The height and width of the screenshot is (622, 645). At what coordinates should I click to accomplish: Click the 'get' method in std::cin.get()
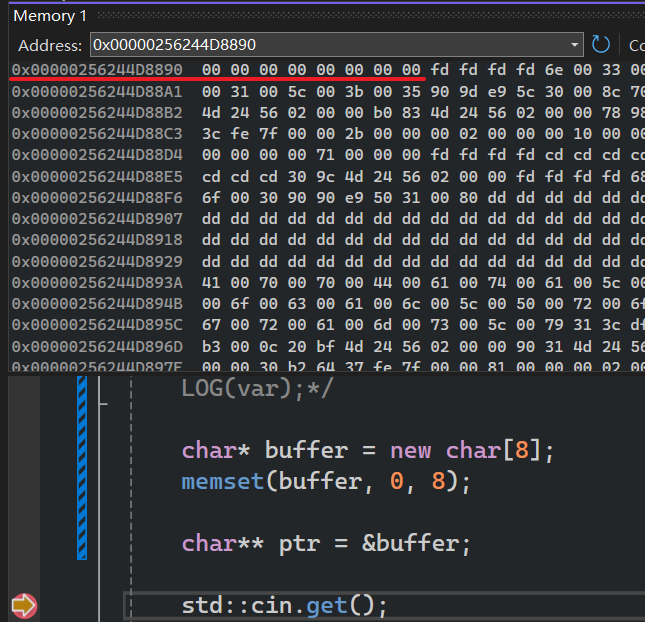click(325, 605)
